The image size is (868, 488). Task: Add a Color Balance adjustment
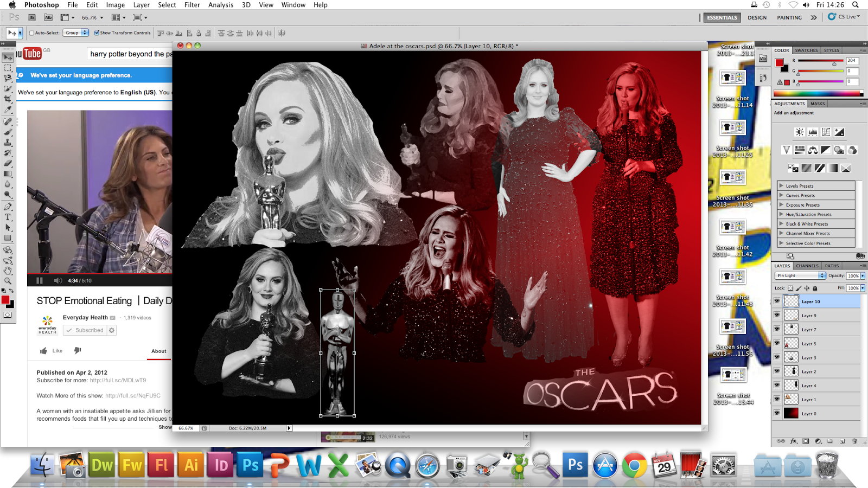(813, 150)
